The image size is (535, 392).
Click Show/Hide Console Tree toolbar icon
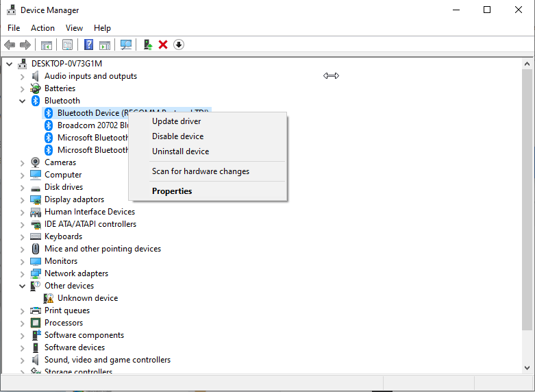click(47, 45)
